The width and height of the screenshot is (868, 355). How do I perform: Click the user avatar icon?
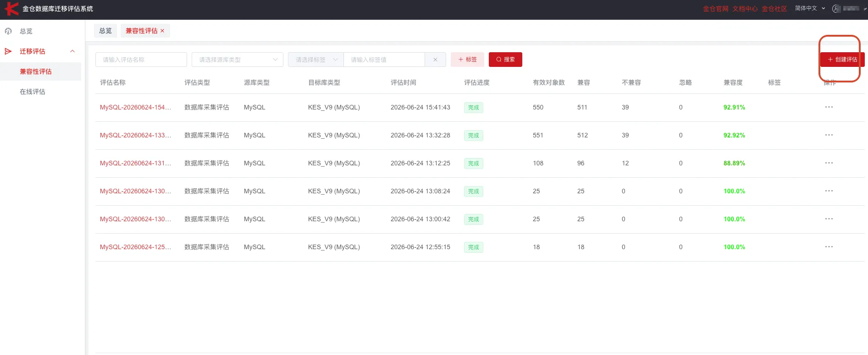coord(836,9)
